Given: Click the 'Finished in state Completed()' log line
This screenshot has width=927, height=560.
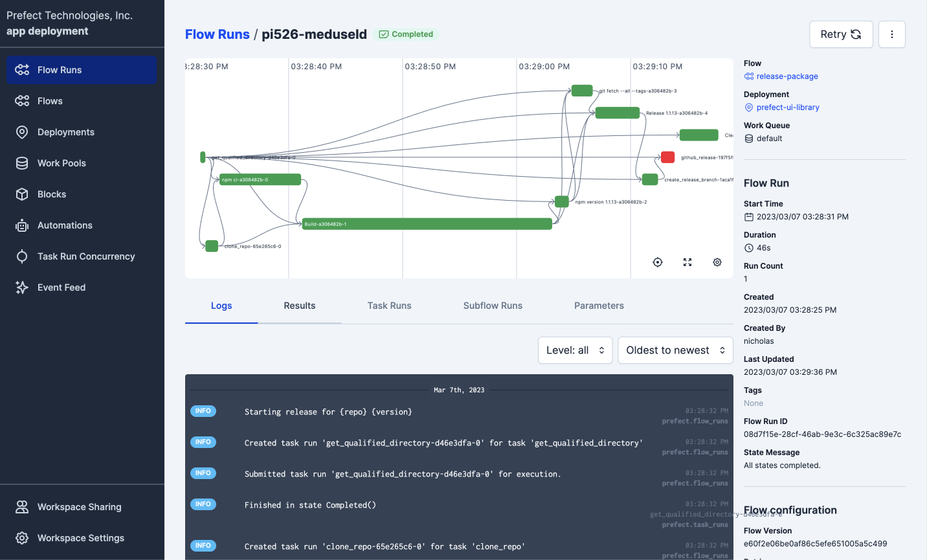Looking at the screenshot, I should [x=310, y=505].
